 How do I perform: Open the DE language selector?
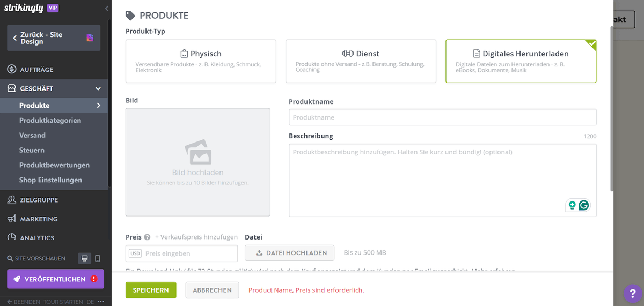[90, 302]
